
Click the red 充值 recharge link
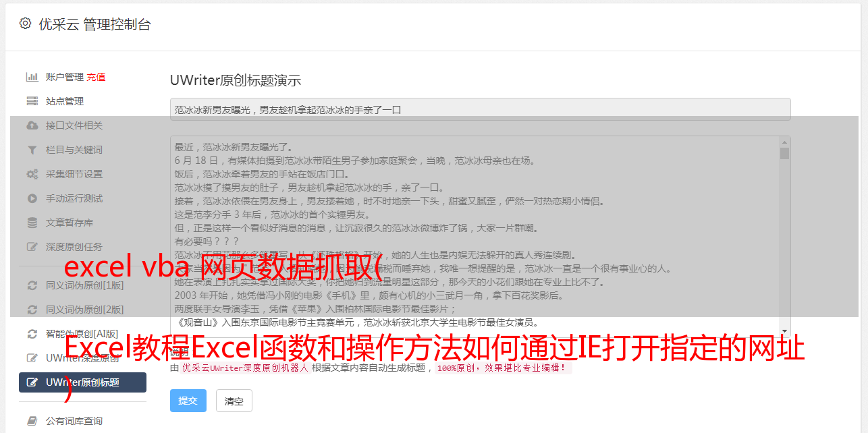pyautogui.click(x=96, y=77)
